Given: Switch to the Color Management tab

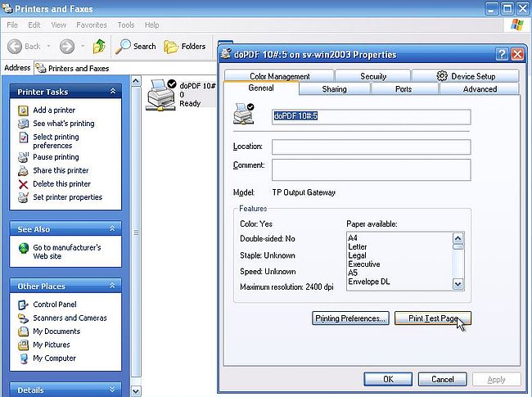Looking at the screenshot, I should 280,76.
